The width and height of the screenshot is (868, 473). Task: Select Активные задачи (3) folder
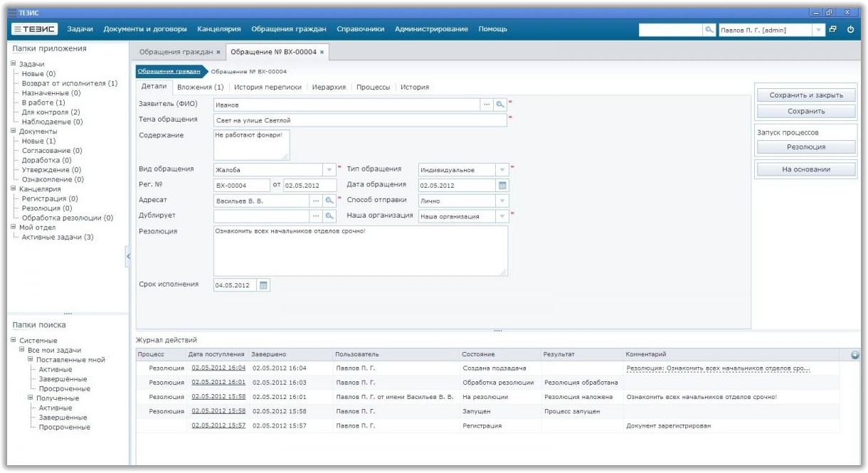58,238
